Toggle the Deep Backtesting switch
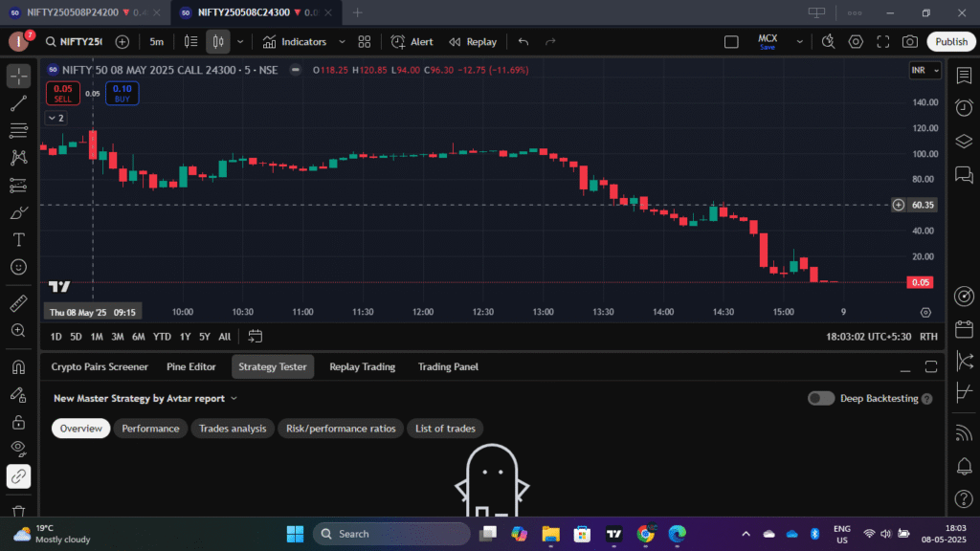The image size is (980, 551). 820,399
